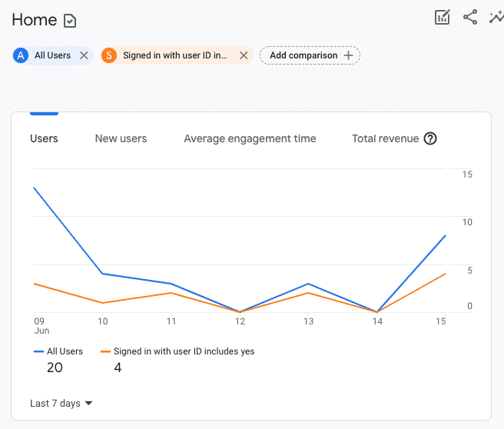The image size is (504, 429).
Task: Select the Total revenue tab
Action: pos(385,138)
